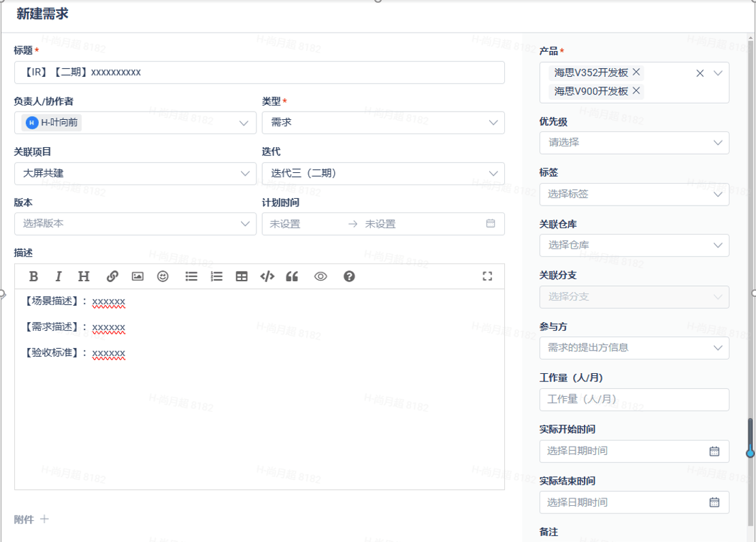756x542 pixels.
Task: Click the 标题 input field
Action: click(259, 72)
